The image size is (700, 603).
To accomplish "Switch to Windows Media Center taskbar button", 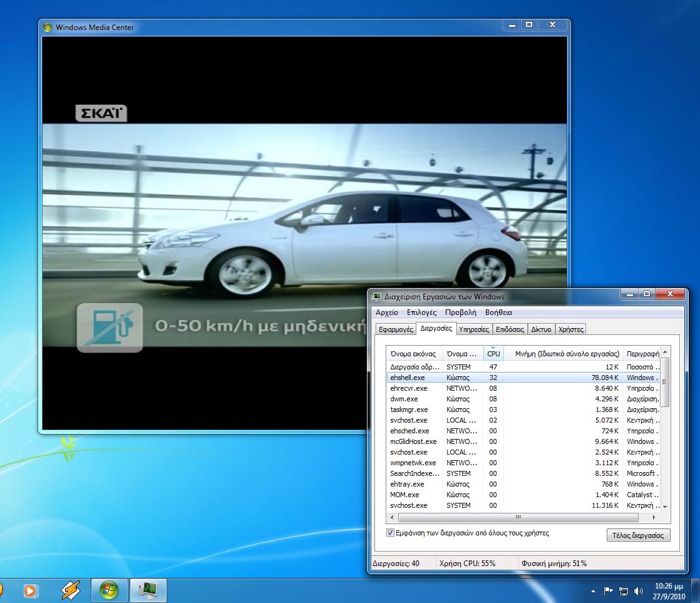I will (x=109, y=590).
